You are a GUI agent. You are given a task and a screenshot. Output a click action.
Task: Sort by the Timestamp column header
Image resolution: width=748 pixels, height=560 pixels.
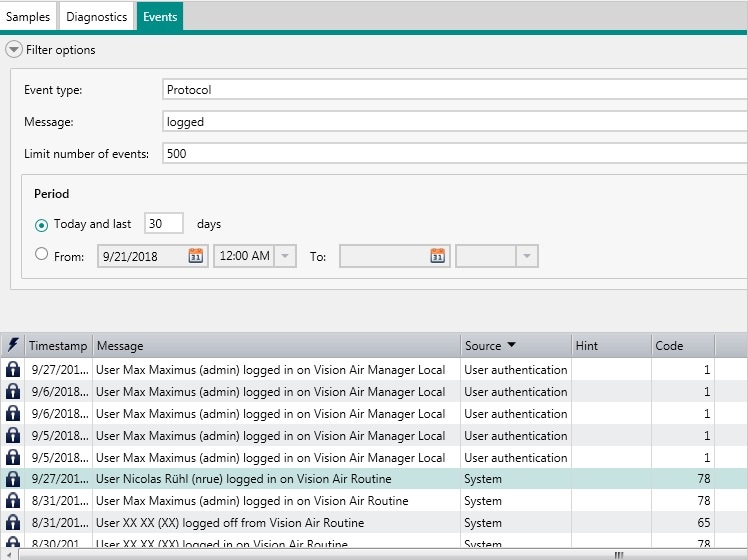click(58, 345)
